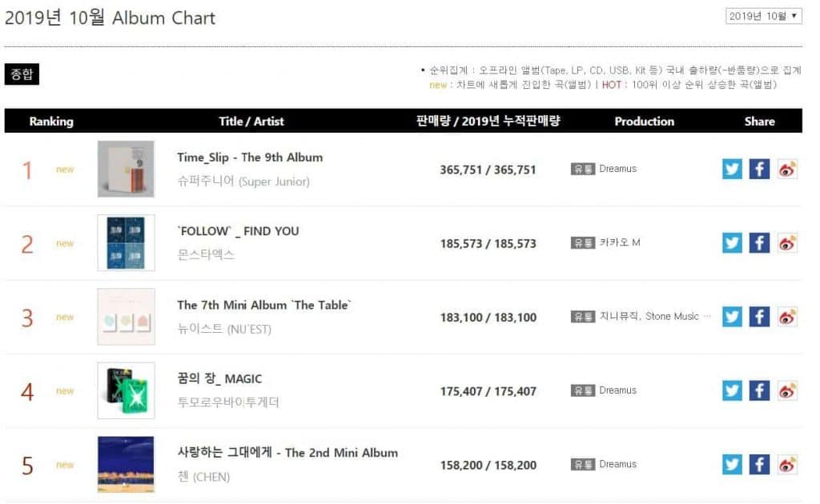820x504 pixels.
Task: Share NU'EST album on Weibo
Action: coord(787,317)
